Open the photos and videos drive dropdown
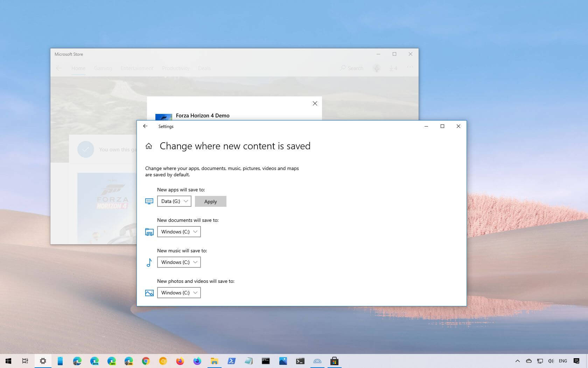The height and width of the screenshot is (368, 588). click(179, 293)
